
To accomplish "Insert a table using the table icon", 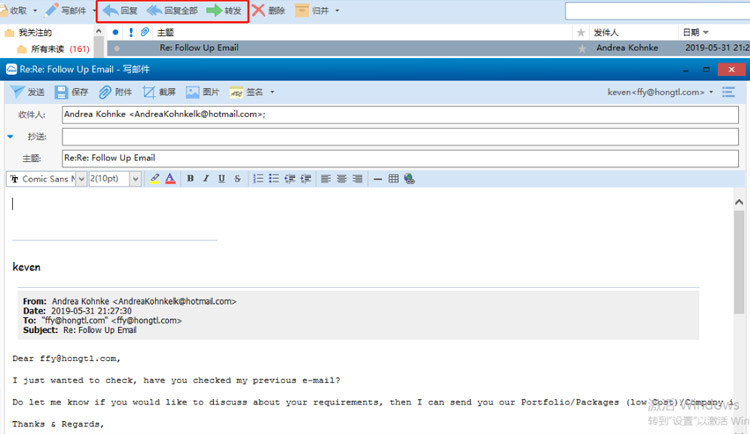I will pyautogui.click(x=394, y=179).
